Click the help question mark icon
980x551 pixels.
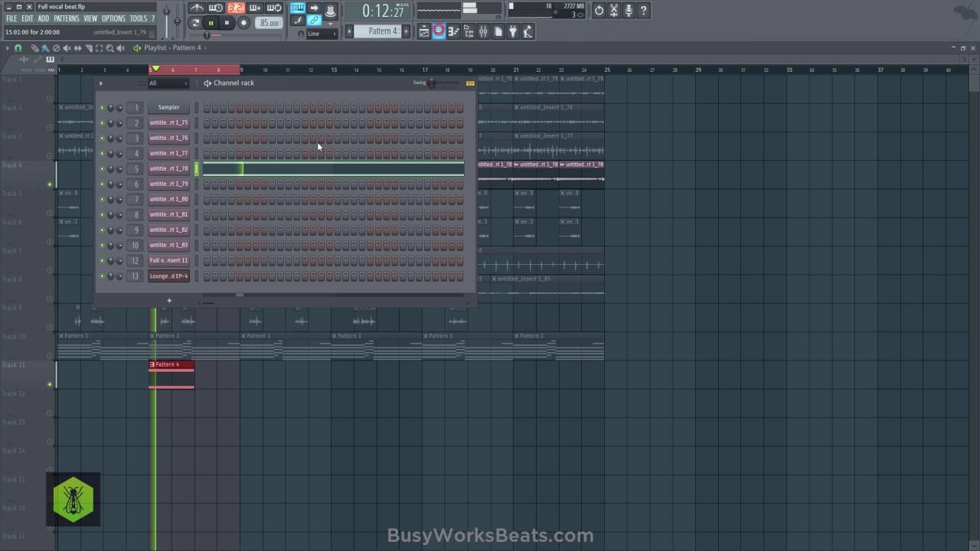tap(643, 11)
